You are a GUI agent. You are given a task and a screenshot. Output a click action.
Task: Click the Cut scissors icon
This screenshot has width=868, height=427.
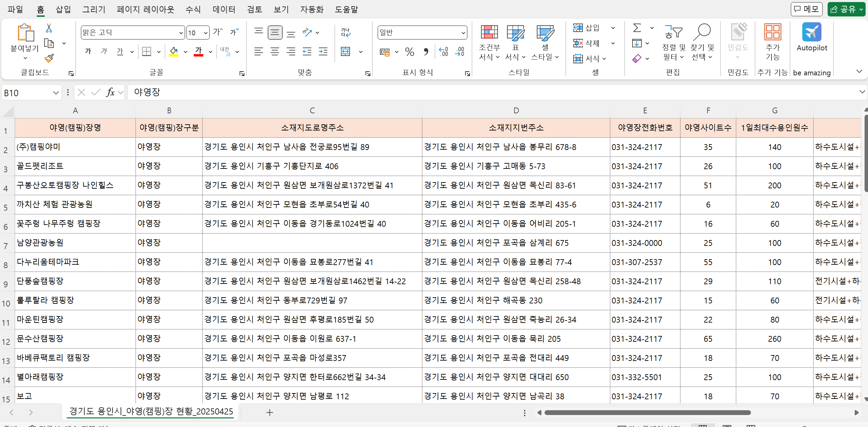[x=49, y=28]
